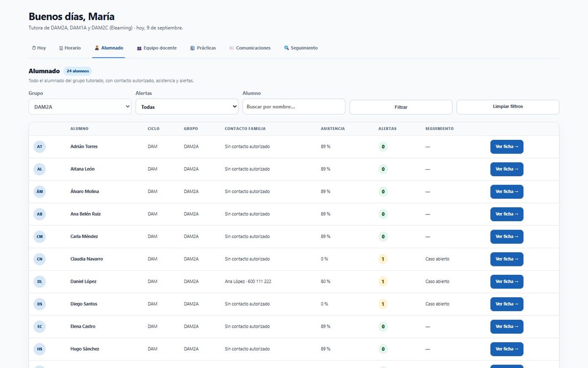Open Ver ficha for Álvaro Molina

tap(507, 192)
